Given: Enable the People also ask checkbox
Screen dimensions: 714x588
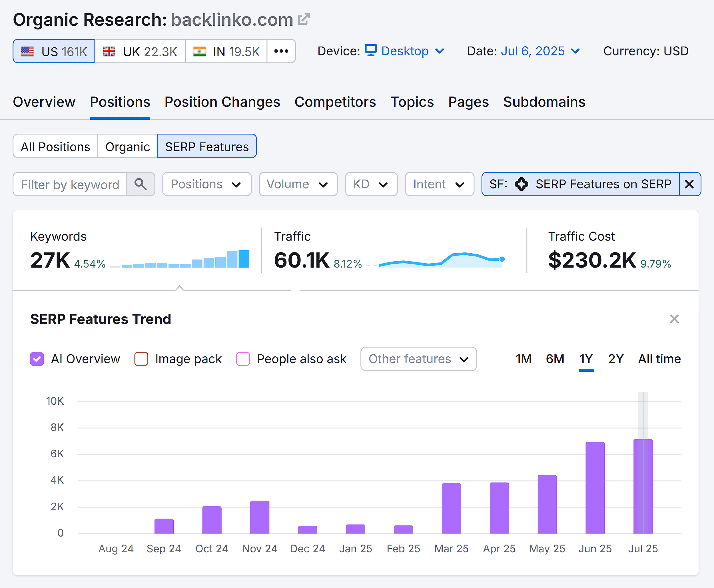Looking at the screenshot, I should click(x=243, y=359).
